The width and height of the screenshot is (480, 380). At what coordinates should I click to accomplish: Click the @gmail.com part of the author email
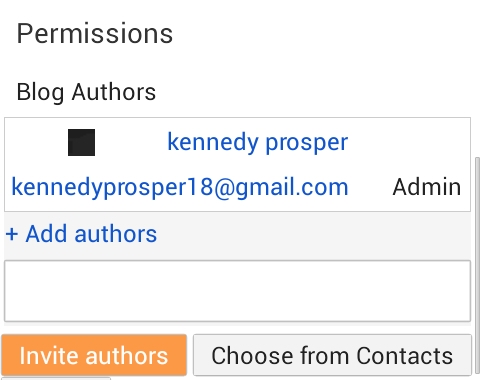coord(281,187)
